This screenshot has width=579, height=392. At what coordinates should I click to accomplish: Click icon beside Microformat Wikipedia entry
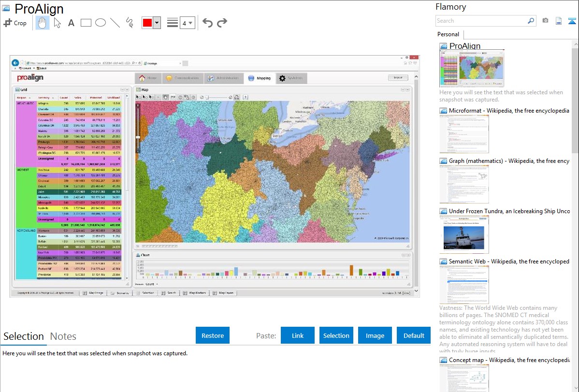coord(443,111)
